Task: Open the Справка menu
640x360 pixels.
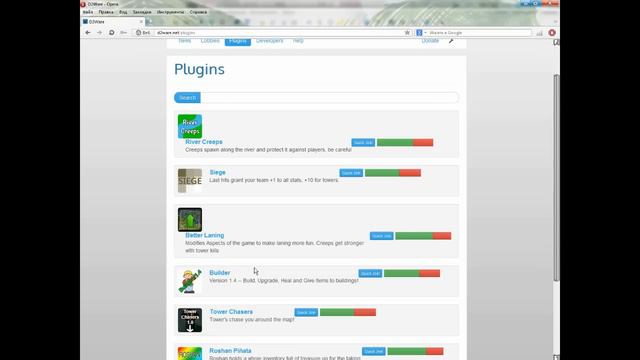Action: click(x=198, y=12)
